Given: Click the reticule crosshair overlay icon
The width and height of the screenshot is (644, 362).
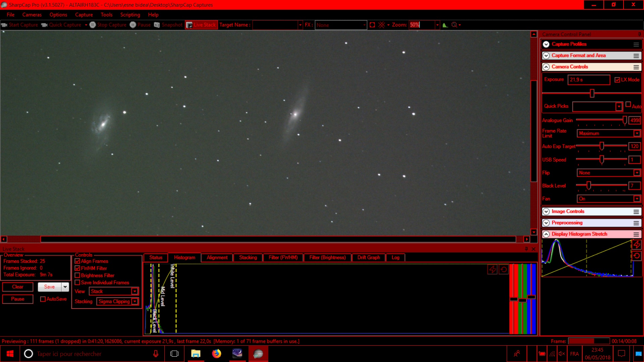Looking at the screenshot, I should pyautogui.click(x=381, y=25).
